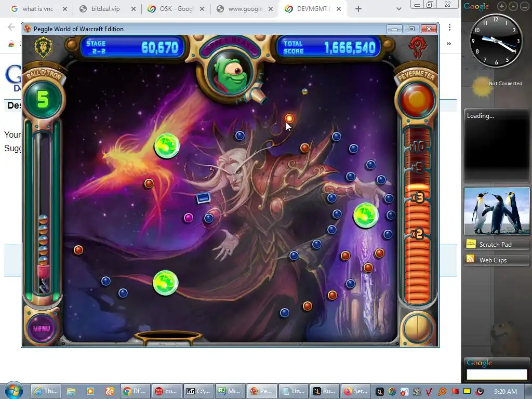Click the green peg beside the phoenix

[x=167, y=145]
